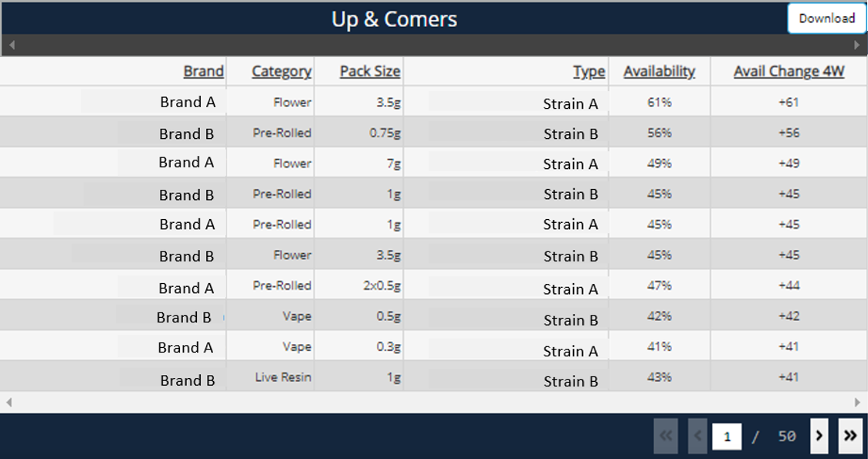Click the bottom horizontal scrollbar track
Viewport: 868px width, 459px height.
point(432,402)
